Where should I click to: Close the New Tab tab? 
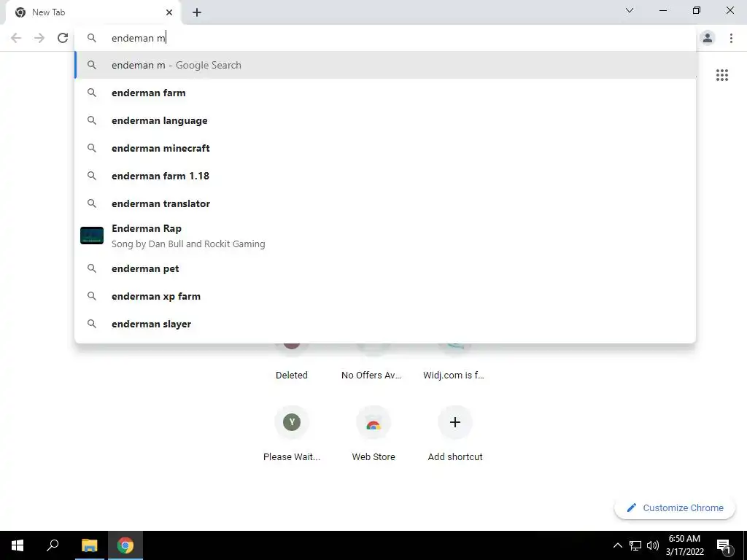pos(169,12)
